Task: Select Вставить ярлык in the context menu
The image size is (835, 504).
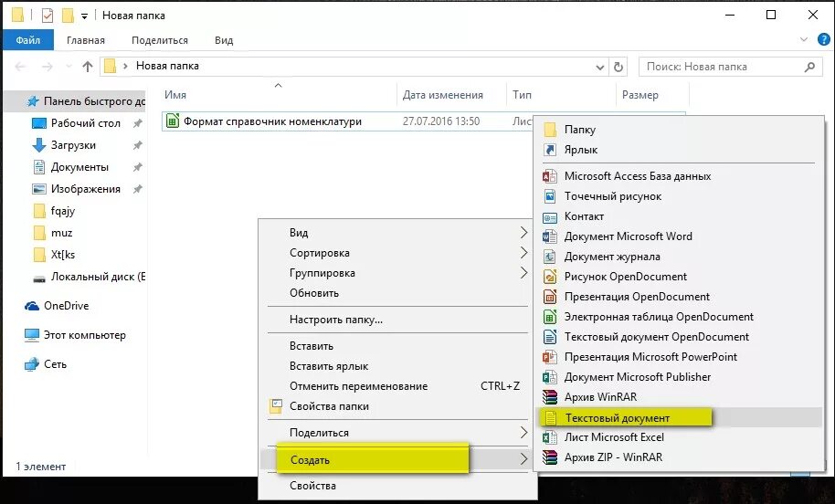Action: click(x=329, y=366)
